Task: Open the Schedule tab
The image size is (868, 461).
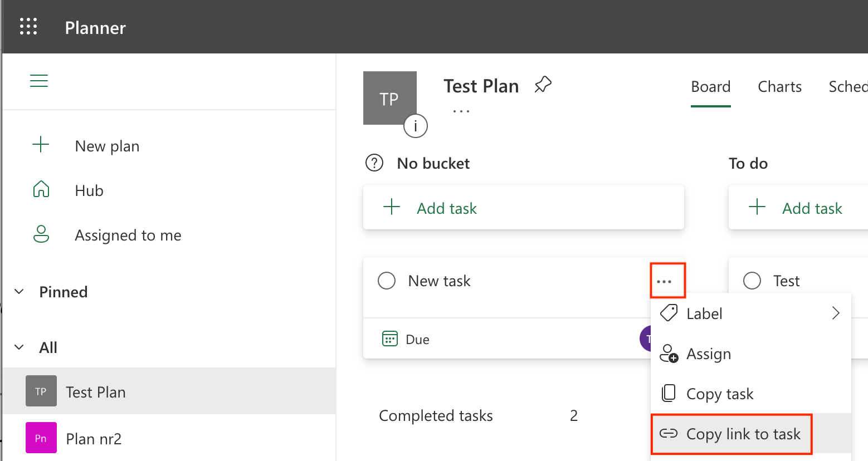Action: point(848,87)
